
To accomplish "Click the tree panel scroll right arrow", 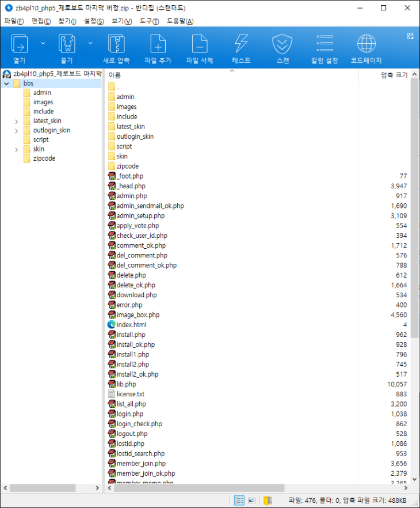I will 97,488.
